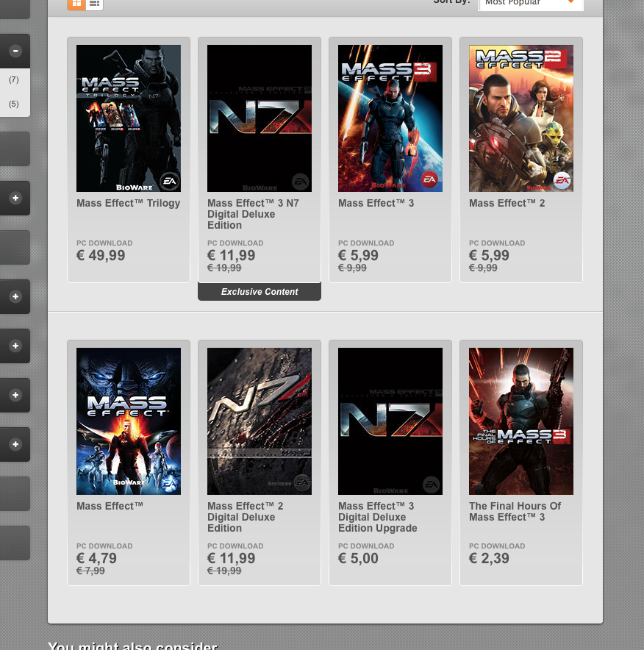644x650 pixels.
Task: Click the Mass Effect™ 2 title link
Action: coord(507,203)
